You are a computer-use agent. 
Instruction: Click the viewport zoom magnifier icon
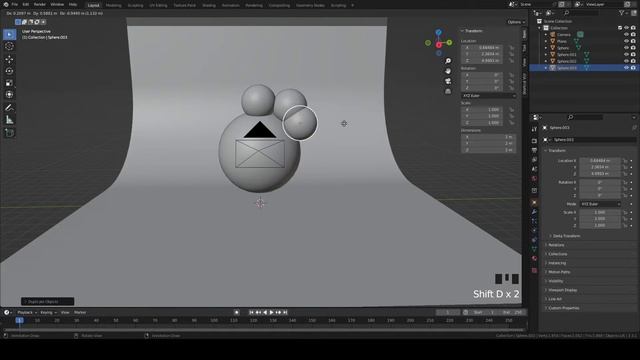tap(448, 61)
